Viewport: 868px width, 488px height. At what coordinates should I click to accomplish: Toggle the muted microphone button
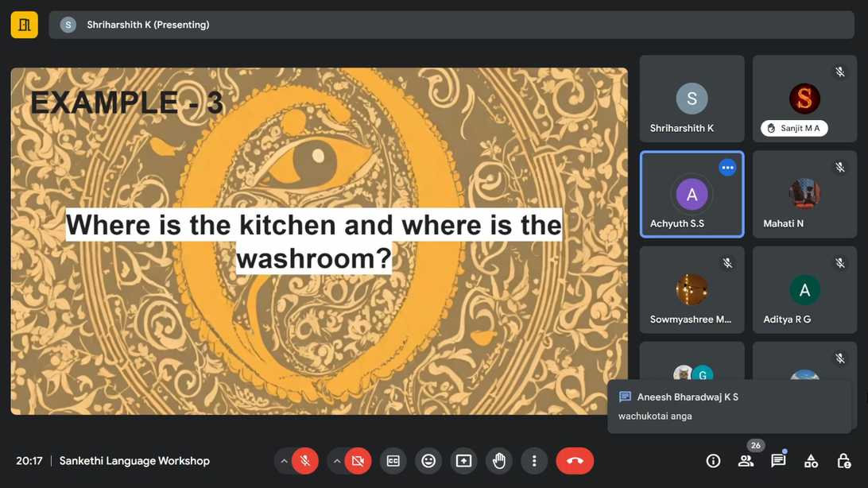[304, 461]
